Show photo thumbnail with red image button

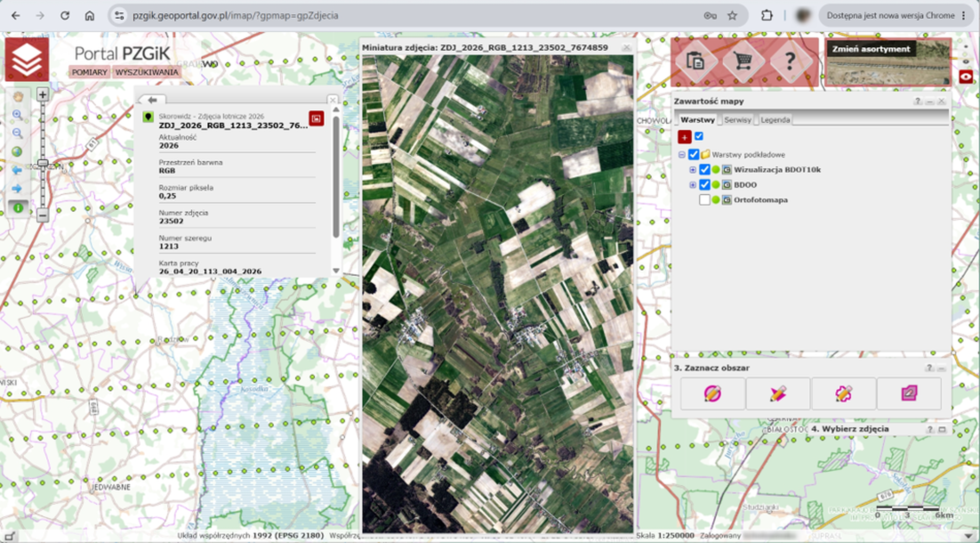(316, 119)
